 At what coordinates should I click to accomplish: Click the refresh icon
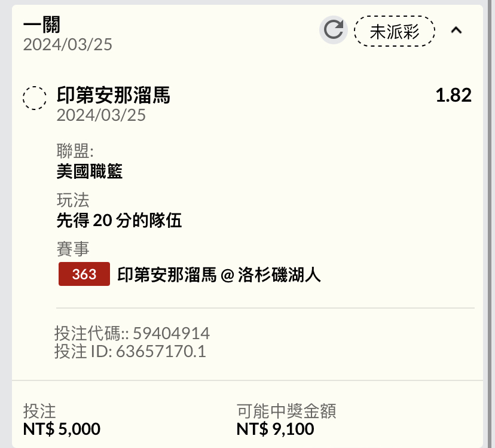point(333,30)
